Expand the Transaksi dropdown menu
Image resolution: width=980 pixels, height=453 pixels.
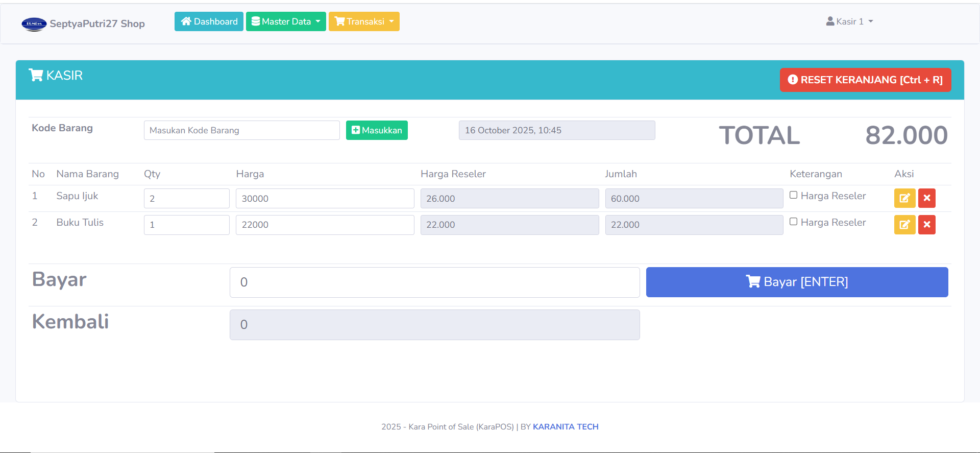click(364, 21)
